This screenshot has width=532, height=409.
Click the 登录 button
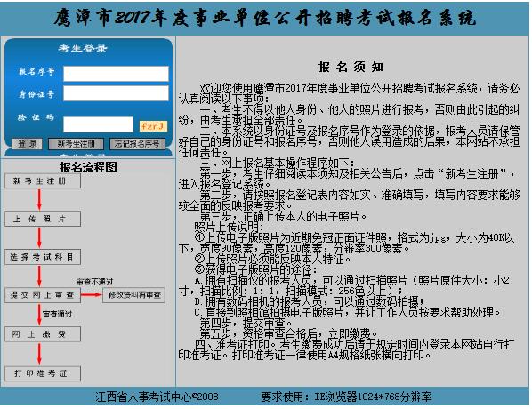coord(28,144)
